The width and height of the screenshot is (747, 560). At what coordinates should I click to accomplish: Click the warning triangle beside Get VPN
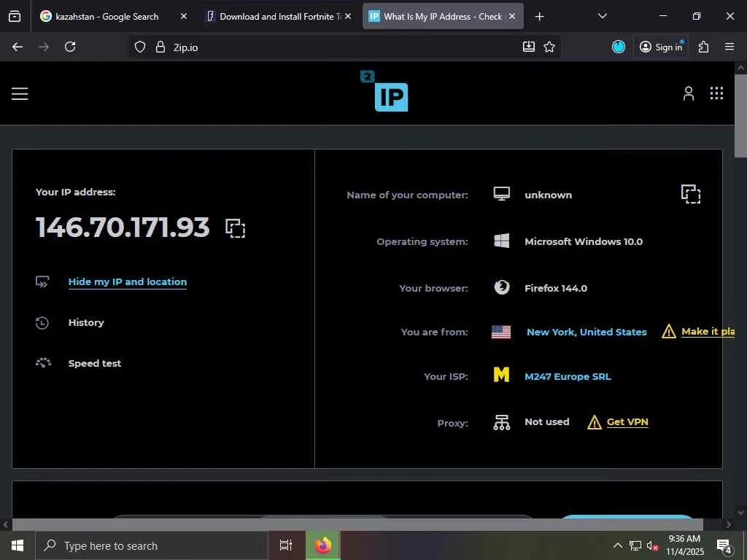(x=595, y=422)
